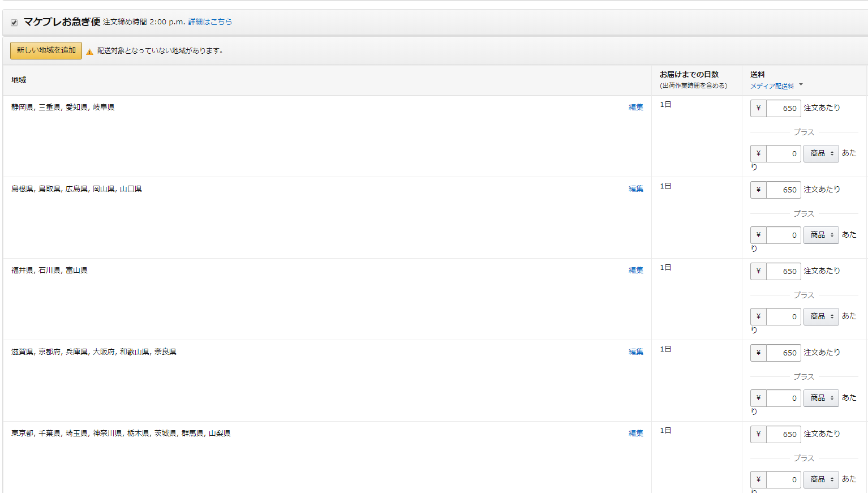Click per-order fee field for 滋賀県 row
868x493 pixels.
coord(783,353)
